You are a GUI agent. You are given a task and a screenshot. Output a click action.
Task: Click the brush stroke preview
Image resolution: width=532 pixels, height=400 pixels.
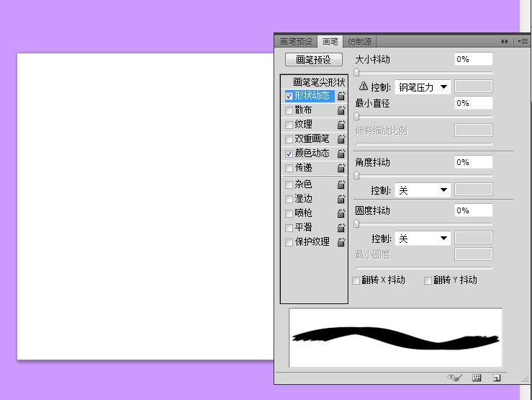[396, 337]
